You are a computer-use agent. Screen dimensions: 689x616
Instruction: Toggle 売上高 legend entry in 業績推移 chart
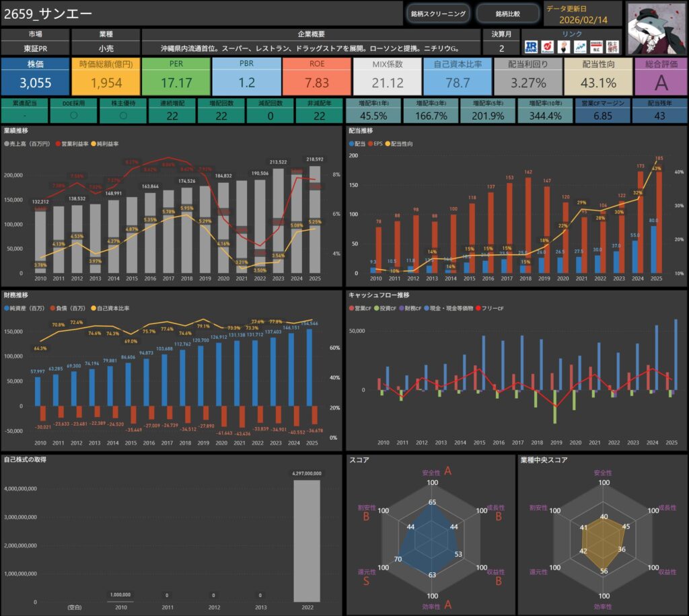click(x=27, y=145)
